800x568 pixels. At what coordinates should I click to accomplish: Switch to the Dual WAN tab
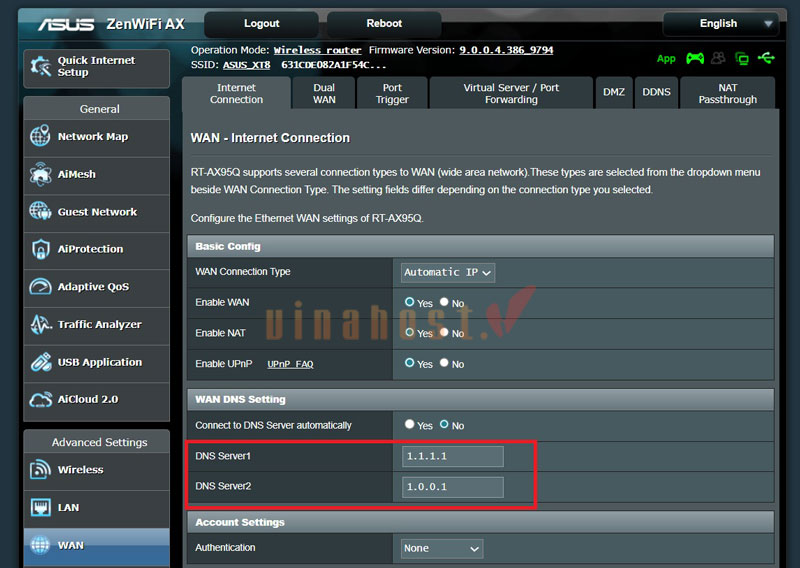click(x=324, y=94)
